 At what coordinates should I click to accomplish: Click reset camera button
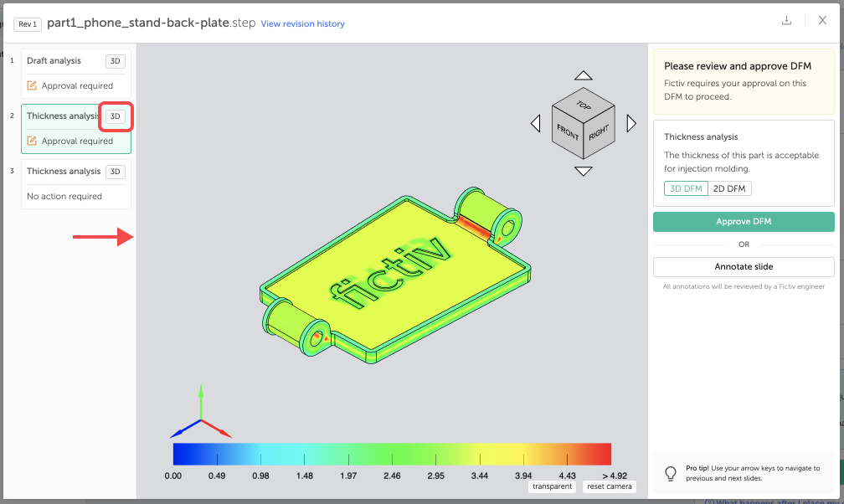tap(610, 486)
